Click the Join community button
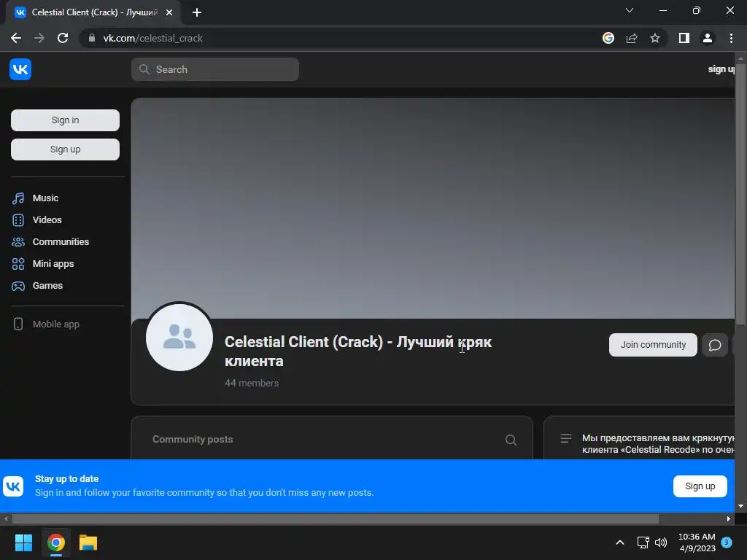Screen dimensions: 747x560 click(x=653, y=345)
